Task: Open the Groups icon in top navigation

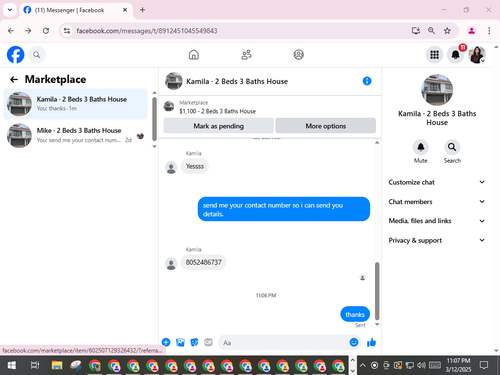Action: (x=298, y=54)
